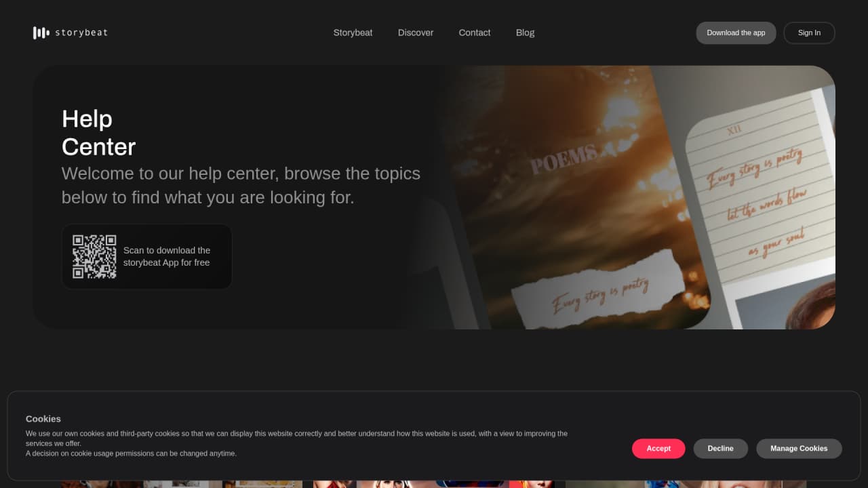Click the 'Welcome to our help center' text
Image resolution: width=868 pixels, height=488 pixels.
coord(241,185)
